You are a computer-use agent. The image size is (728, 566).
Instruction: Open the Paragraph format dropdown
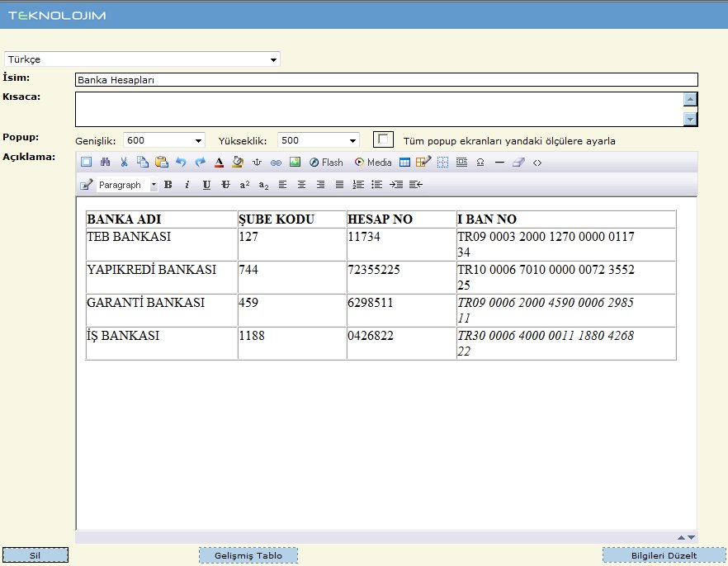point(127,185)
